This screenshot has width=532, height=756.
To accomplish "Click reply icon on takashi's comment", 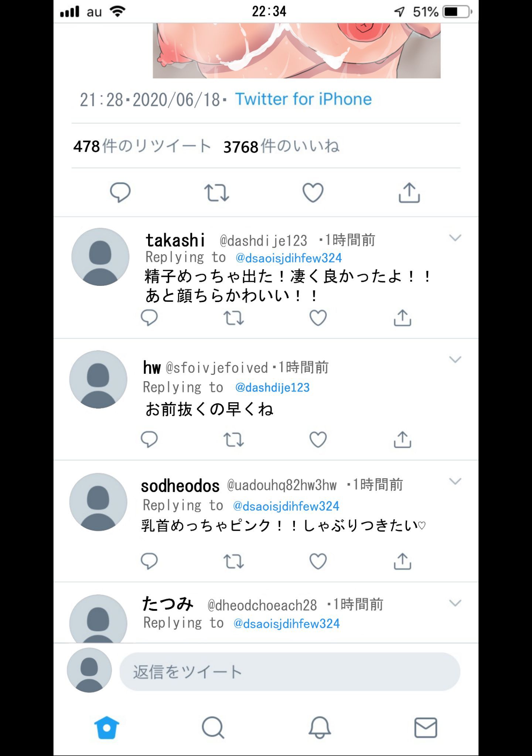I will coord(149,318).
